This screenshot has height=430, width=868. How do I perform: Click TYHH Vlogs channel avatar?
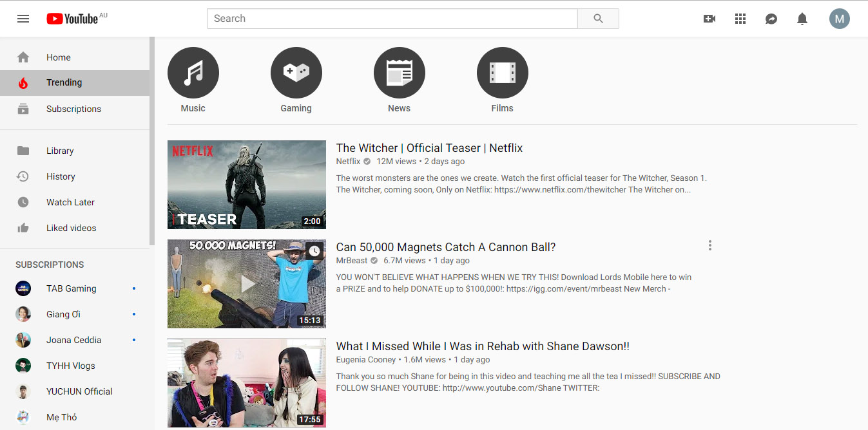(x=23, y=366)
